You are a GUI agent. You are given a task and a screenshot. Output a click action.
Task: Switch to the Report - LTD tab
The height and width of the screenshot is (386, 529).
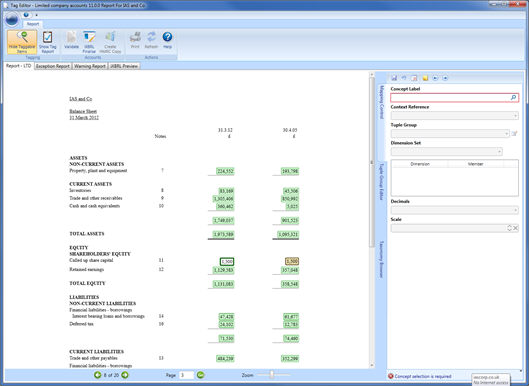(x=19, y=66)
